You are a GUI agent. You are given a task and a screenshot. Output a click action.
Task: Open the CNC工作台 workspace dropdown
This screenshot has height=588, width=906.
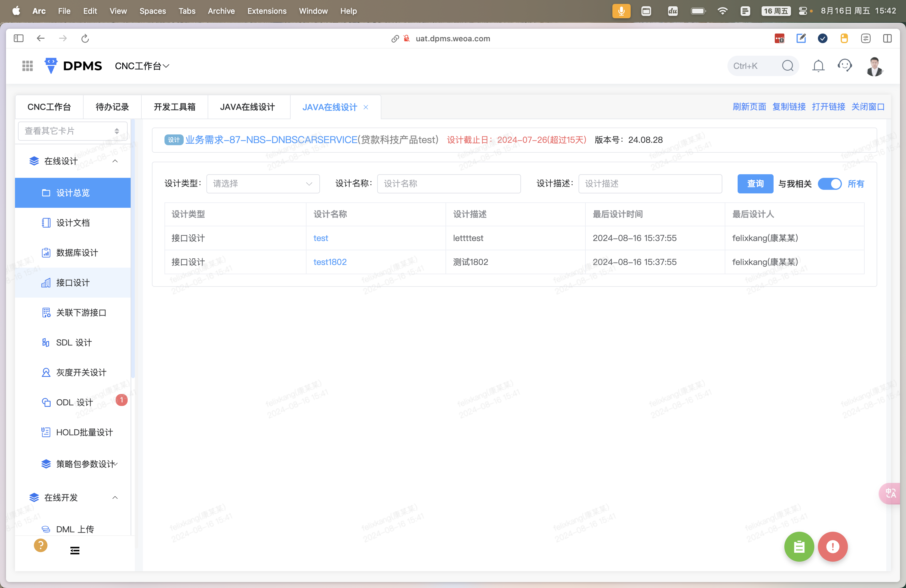(142, 66)
